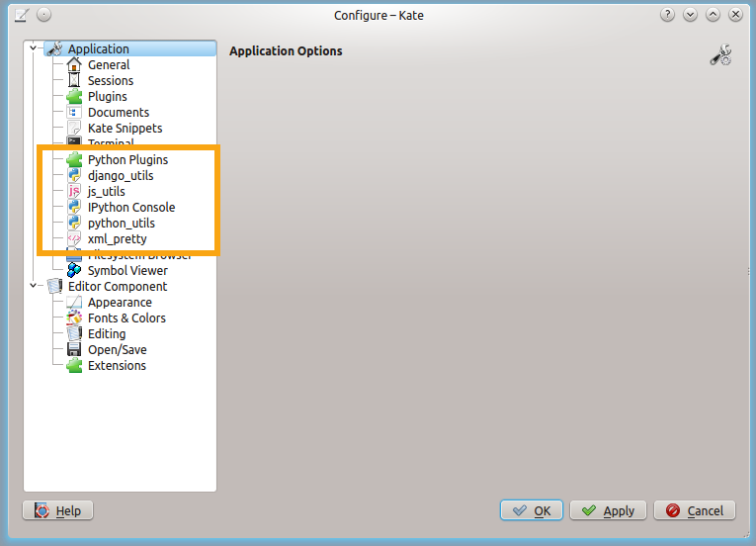
Task: Open the General settings page
Action: click(109, 64)
